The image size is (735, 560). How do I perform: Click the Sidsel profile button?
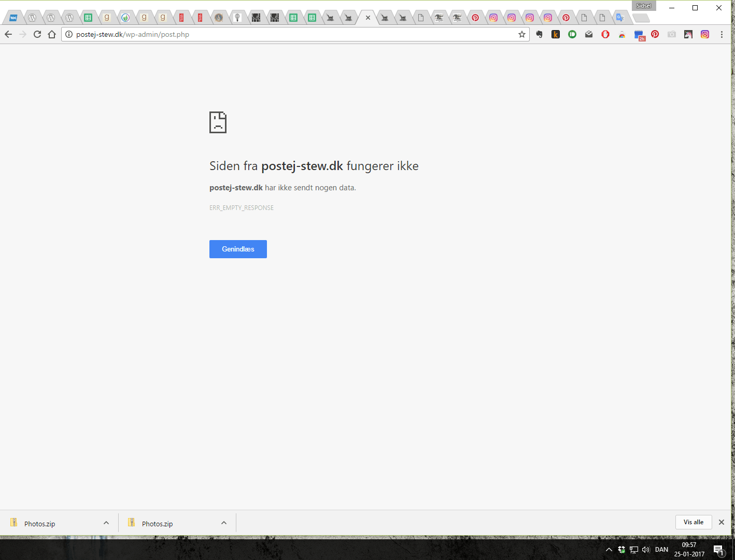(x=644, y=6)
